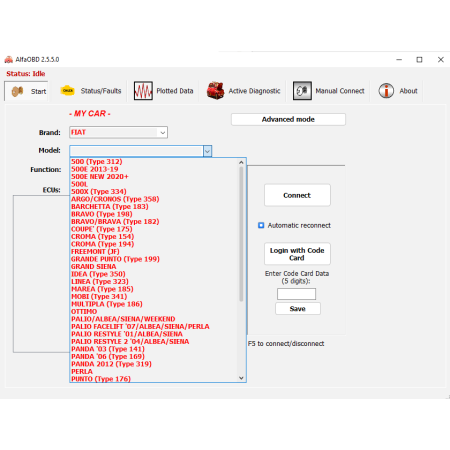Screen dimensions: 450x450
Task: Click the yellow engine Status/Faults icon
Action: (68, 91)
